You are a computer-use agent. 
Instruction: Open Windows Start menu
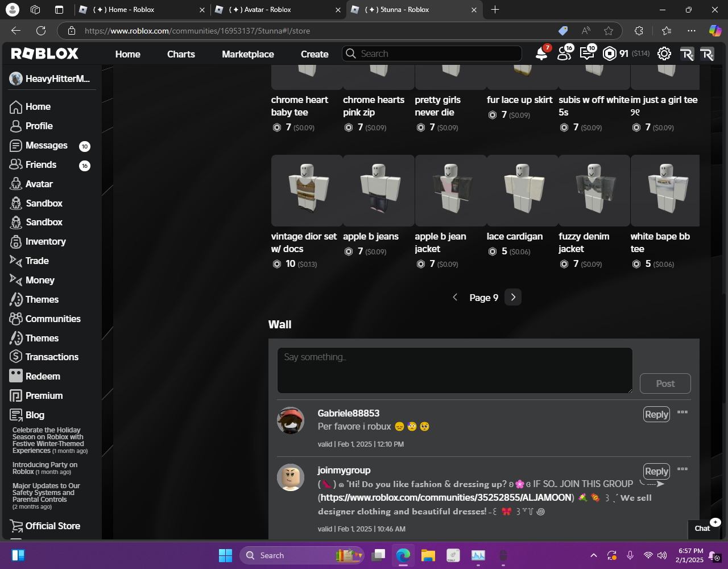click(225, 555)
